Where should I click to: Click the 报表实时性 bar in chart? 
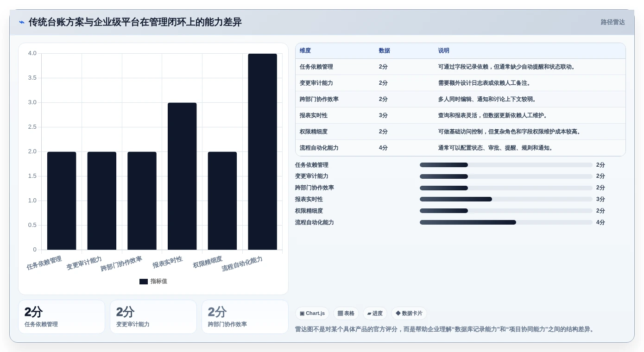click(x=182, y=176)
